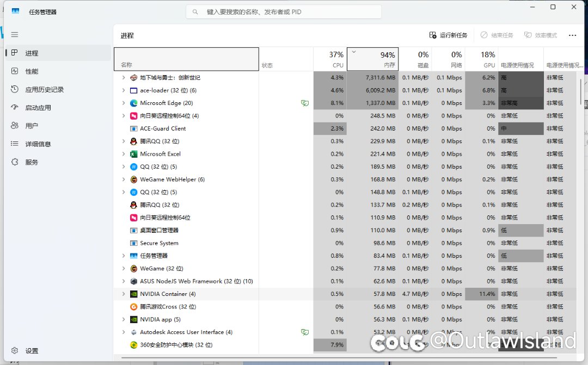Click the 效率模式 button
The height and width of the screenshot is (365, 588).
click(x=541, y=35)
